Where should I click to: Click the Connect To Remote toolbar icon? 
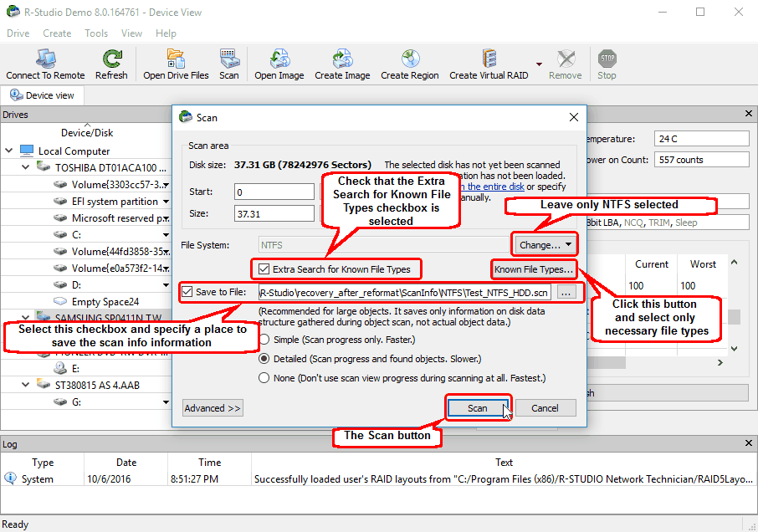tap(45, 59)
